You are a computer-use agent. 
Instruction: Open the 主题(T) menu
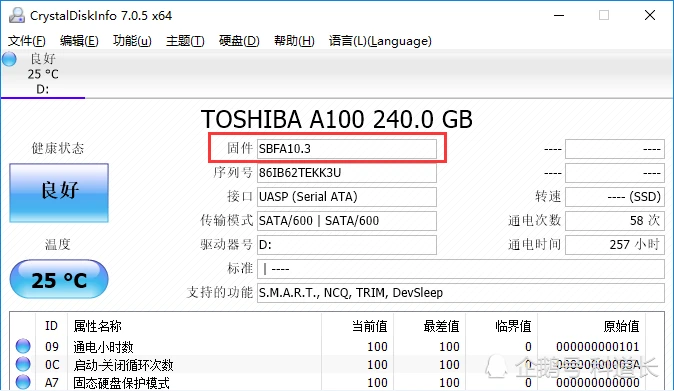(185, 41)
